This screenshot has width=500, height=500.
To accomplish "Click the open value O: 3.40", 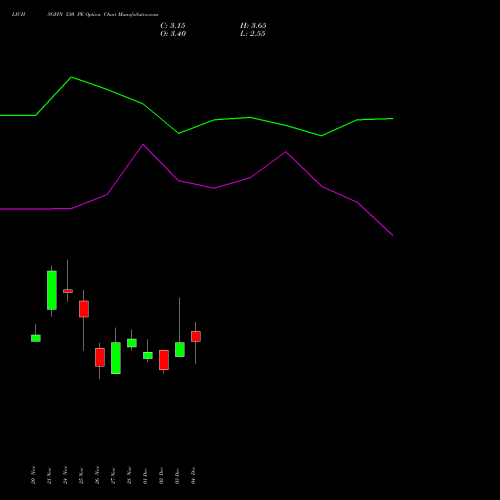I will click(173, 34).
